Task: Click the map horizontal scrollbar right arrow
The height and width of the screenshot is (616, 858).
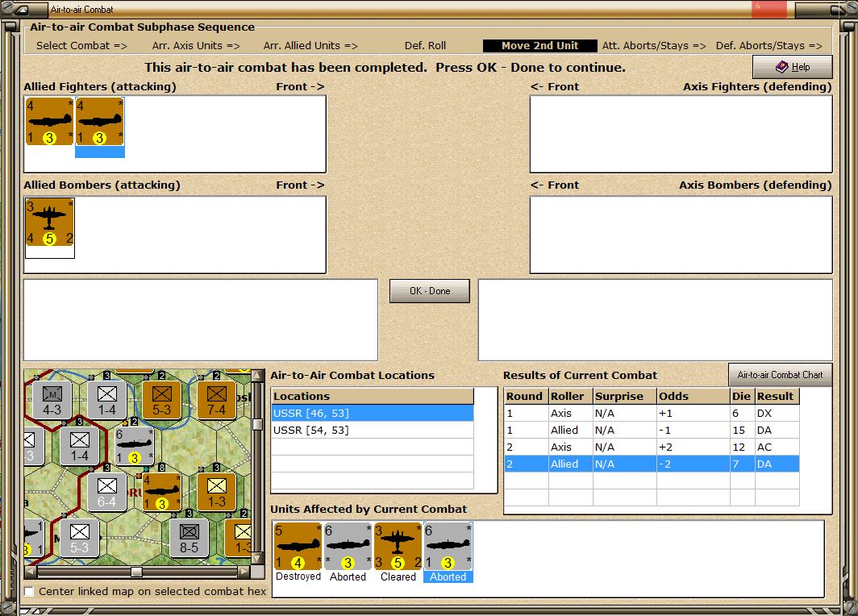Action: (x=244, y=572)
